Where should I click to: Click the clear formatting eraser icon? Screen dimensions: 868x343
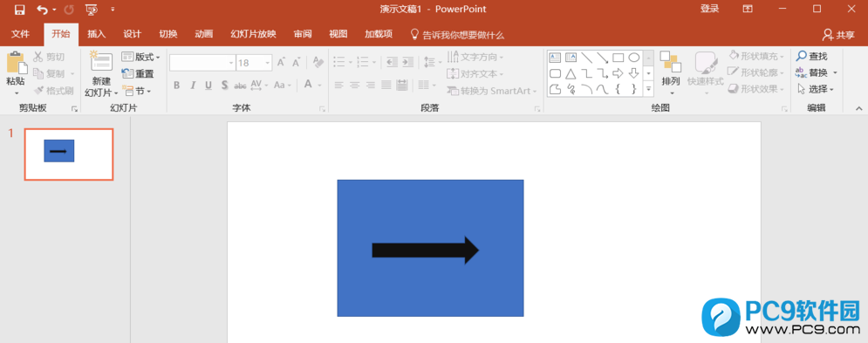click(318, 62)
